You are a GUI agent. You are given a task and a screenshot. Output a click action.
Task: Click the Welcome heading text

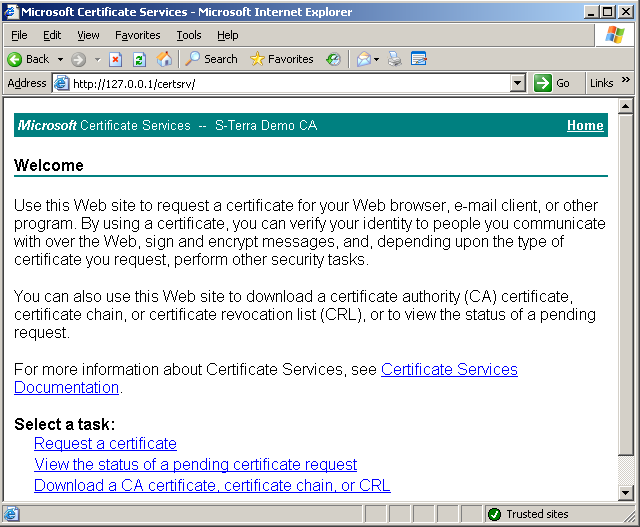point(49,165)
